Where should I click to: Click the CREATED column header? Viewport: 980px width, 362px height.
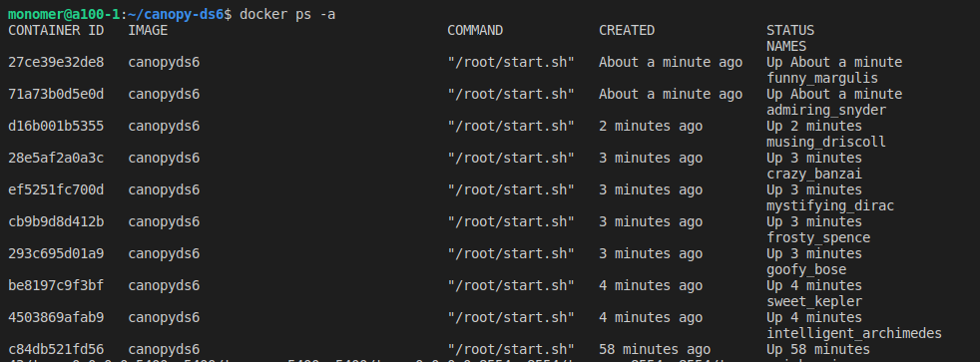(x=627, y=31)
